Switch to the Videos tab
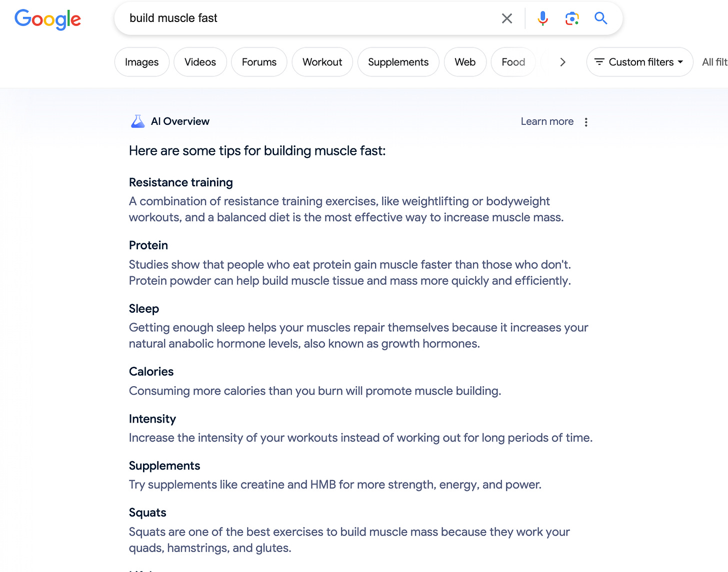Viewport: 728px width, 572px height. [200, 62]
